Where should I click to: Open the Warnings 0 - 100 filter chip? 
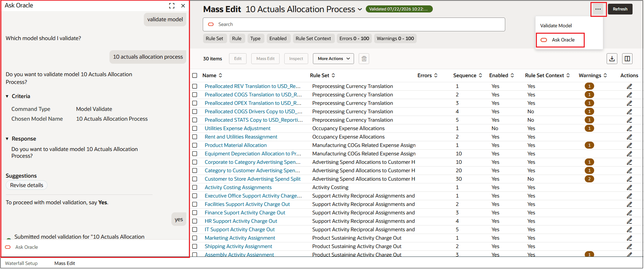[x=395, y=38]
